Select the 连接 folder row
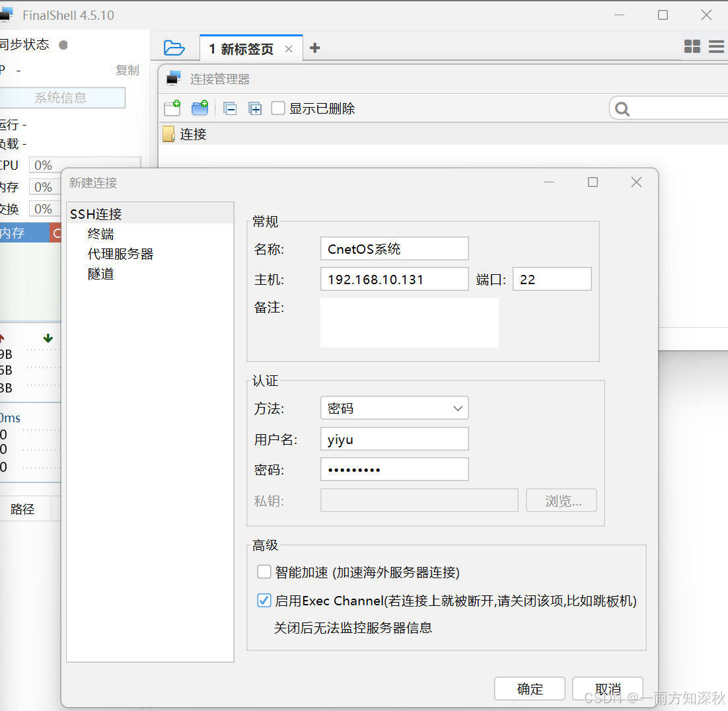 (443, 134)
